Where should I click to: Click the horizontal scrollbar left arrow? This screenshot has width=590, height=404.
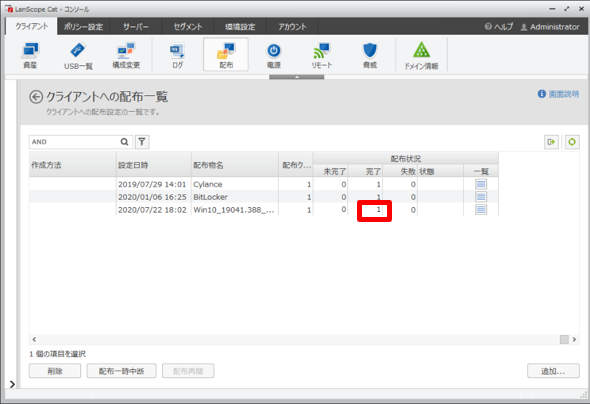tap(34, 339)
